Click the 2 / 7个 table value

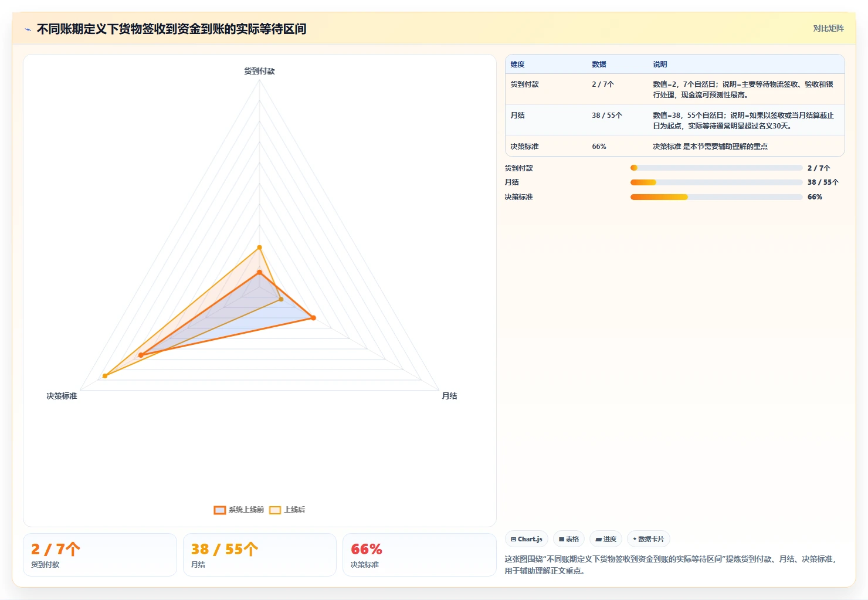[603, 84]
